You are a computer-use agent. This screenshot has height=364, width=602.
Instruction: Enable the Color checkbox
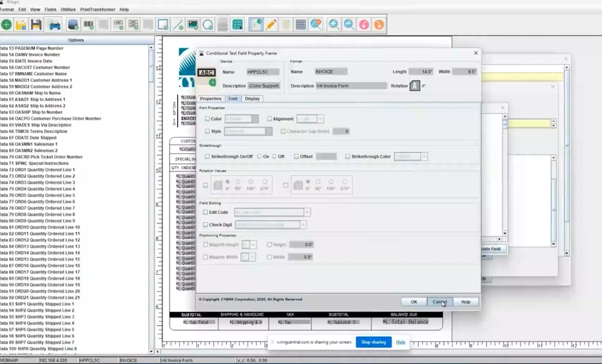(208, 119)
